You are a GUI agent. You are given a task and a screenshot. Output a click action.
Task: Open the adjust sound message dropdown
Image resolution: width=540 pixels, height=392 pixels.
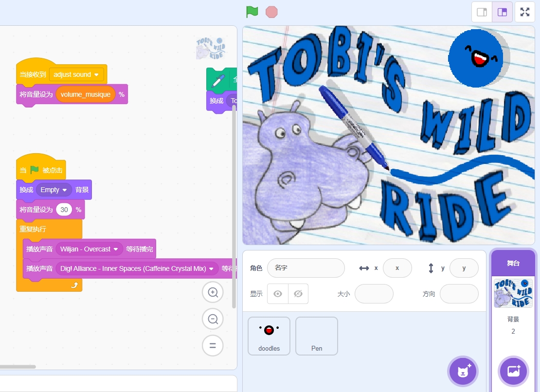96,75
